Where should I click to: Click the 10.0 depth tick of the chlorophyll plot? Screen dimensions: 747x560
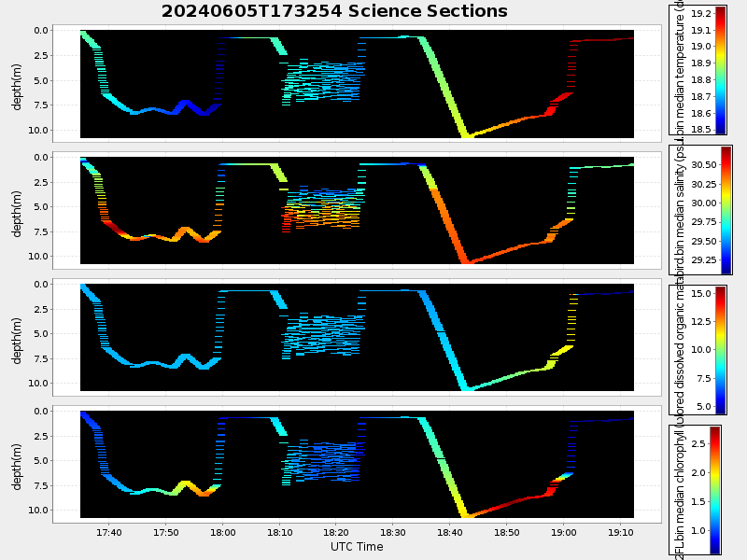(x=38, y=510)
